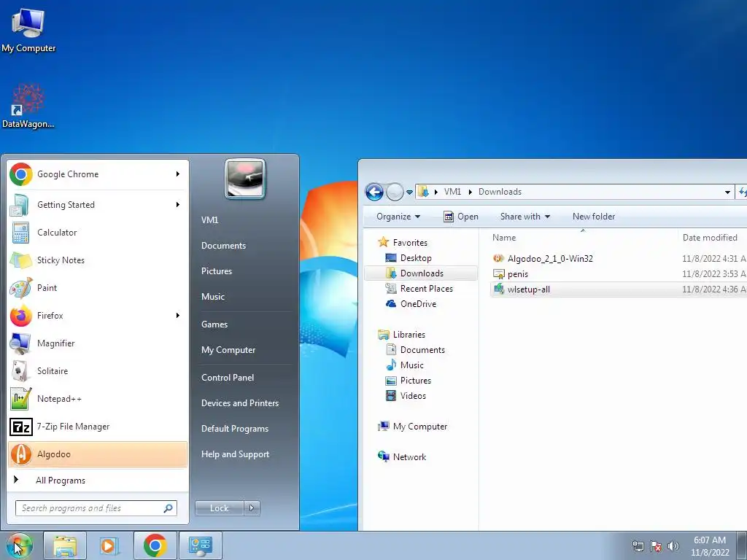Open Control Panel from Start menu
This screenshot has height=560, width=747.
(x=228, y=378)
